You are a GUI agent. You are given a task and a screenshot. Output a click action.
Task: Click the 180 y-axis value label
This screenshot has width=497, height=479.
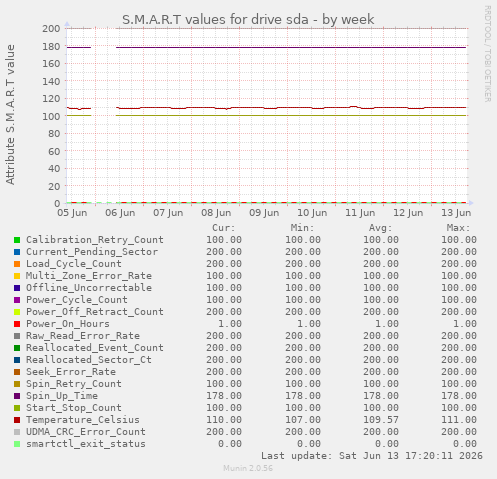(x=51, y=46)
